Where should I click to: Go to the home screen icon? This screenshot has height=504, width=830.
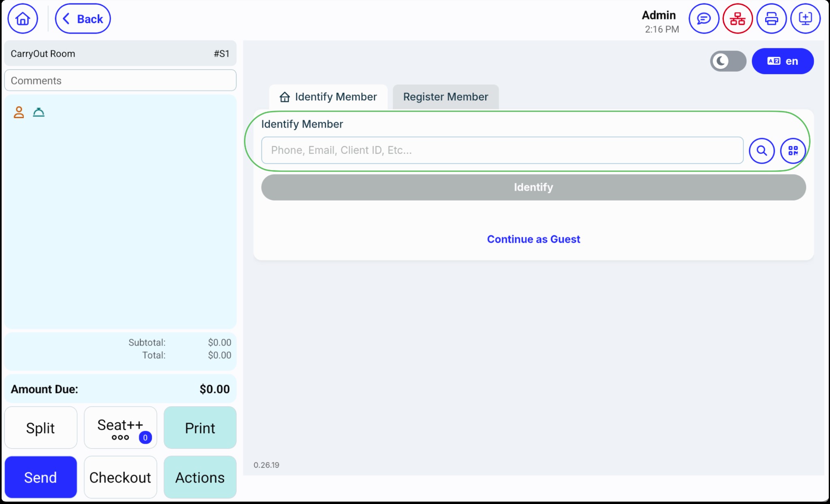23,19
